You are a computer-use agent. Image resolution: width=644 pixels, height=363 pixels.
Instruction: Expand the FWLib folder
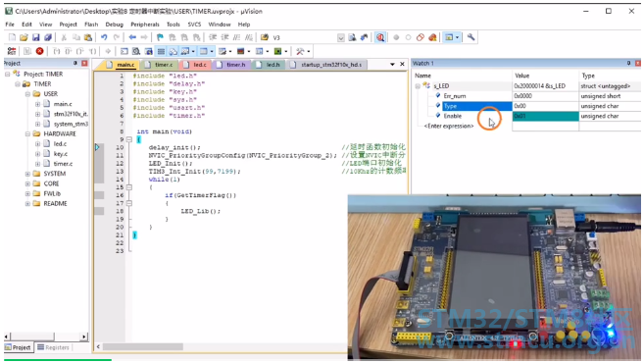[x=27, y=193]
